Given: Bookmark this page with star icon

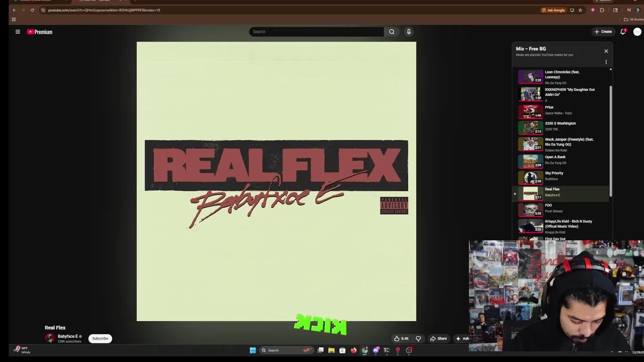Looking at the screenshot, I should click(x=580, y=10).
